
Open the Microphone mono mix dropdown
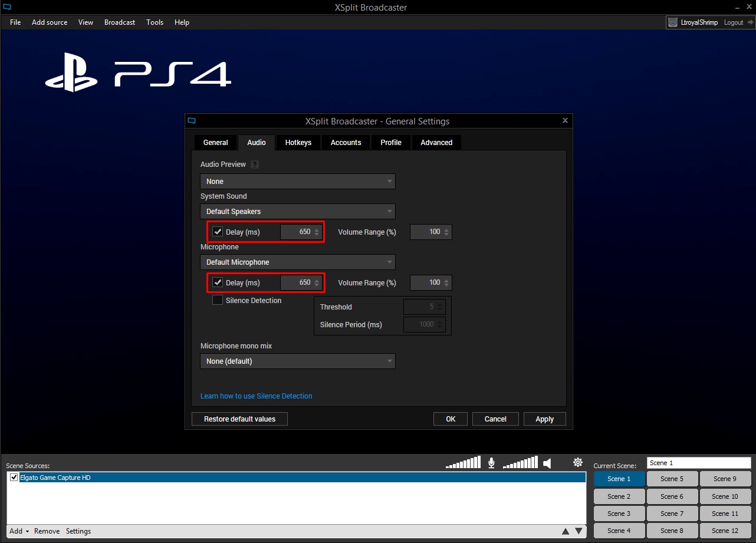tap(297, 361)
